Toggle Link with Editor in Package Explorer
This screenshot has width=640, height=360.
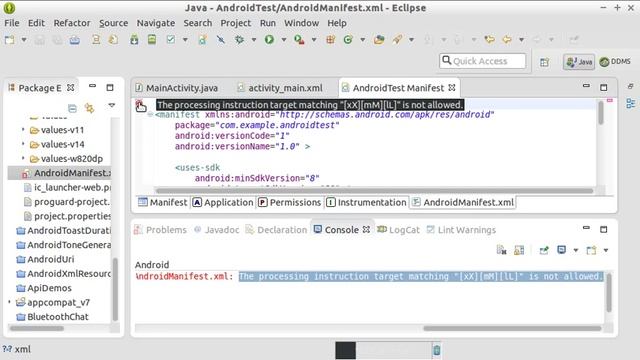point(89,108)
